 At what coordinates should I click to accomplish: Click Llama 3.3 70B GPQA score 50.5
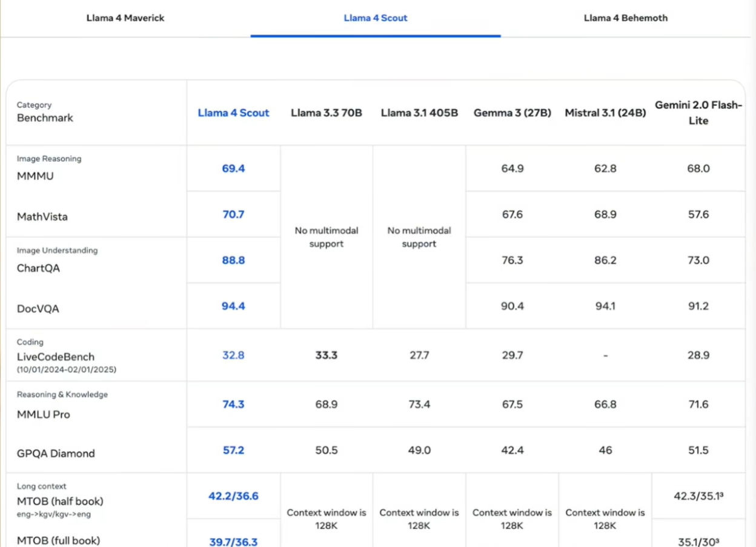(x=327, y=451)
